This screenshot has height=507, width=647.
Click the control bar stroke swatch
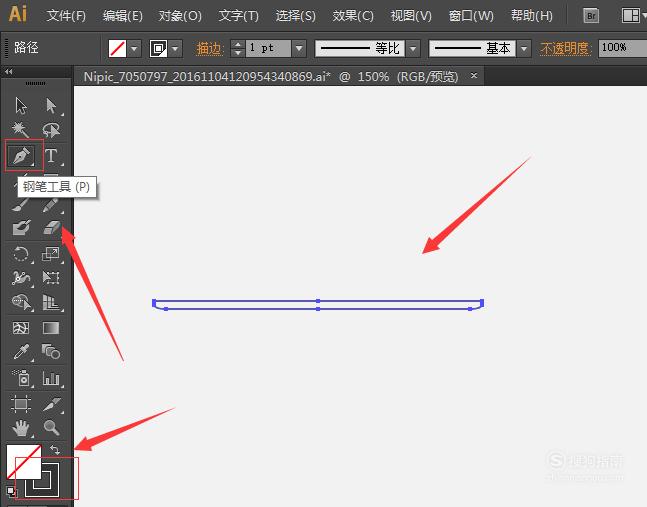[158, 49]
